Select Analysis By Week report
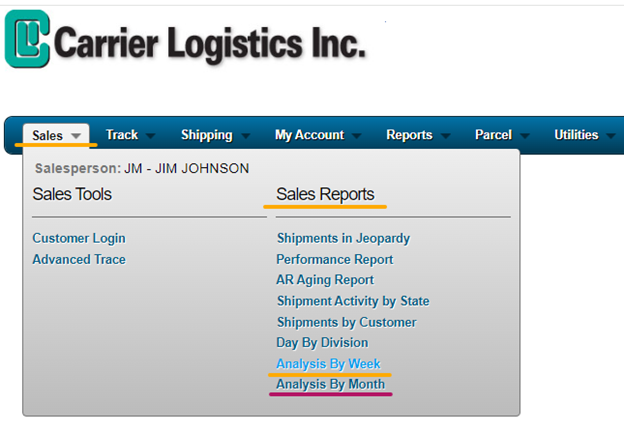This screenshot has height=433, width=624. click(x=328, y=364)
